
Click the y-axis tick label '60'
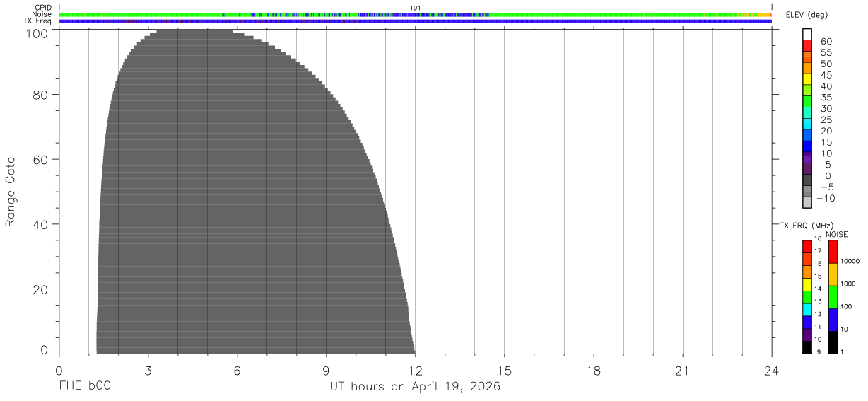[40, 159]
